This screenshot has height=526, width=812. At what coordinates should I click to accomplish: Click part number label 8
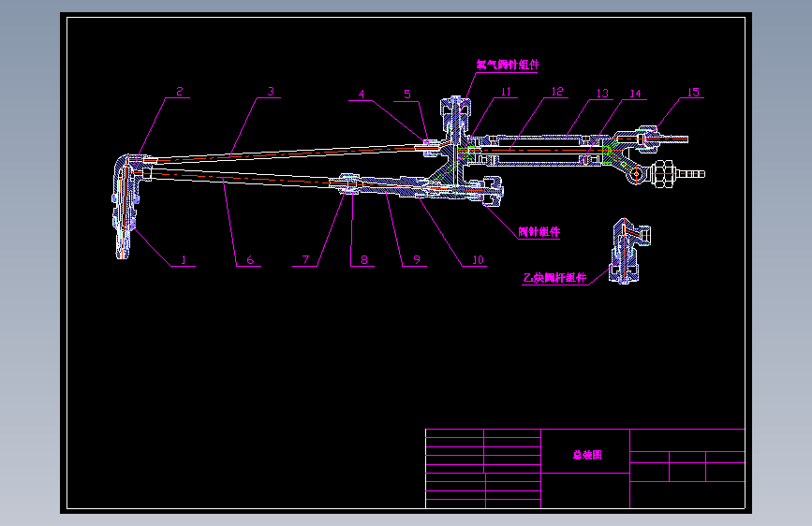(x=364, y=260)
